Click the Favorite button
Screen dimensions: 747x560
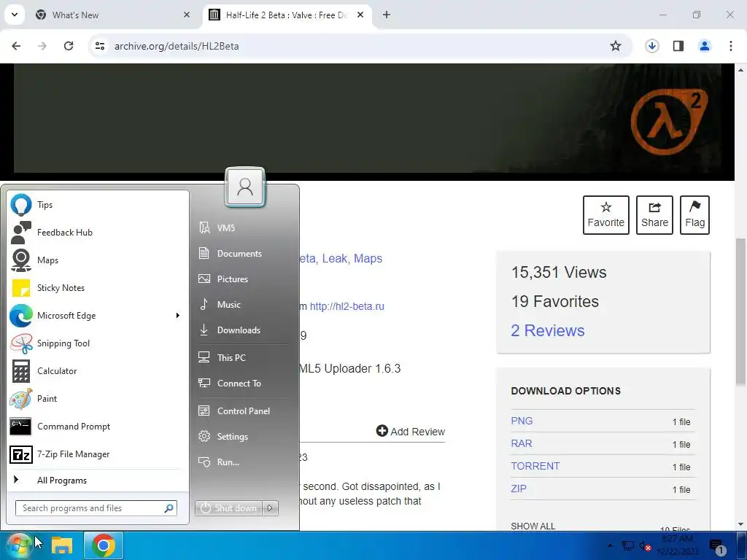coord(606,215)
